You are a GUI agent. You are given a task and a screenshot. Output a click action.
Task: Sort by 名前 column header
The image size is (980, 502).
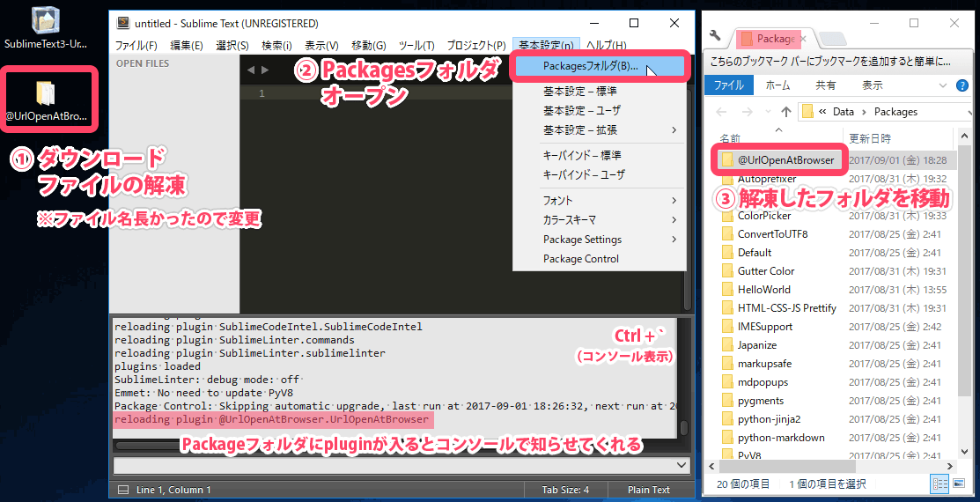(729, 138)
